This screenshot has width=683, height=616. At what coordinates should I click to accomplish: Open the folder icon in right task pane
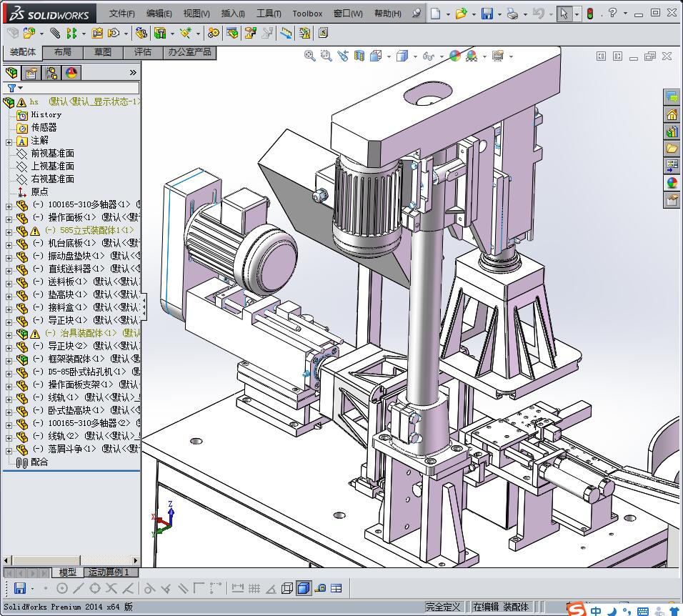[x=672, y=149]
